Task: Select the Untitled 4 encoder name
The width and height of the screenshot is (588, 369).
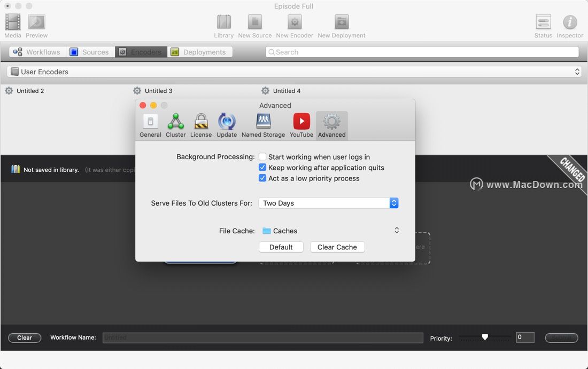Action: 287,91
